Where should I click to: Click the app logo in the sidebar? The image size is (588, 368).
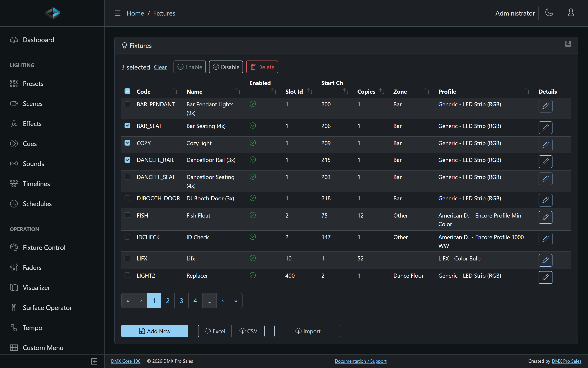tap(52, 13)
